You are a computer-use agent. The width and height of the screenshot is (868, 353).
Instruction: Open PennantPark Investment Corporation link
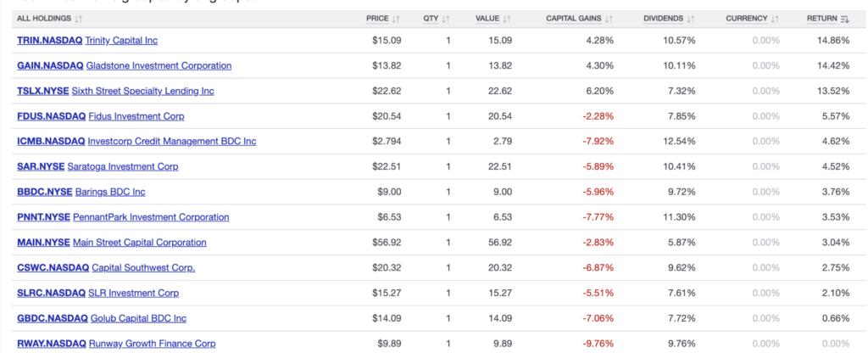tap(151, 217)
